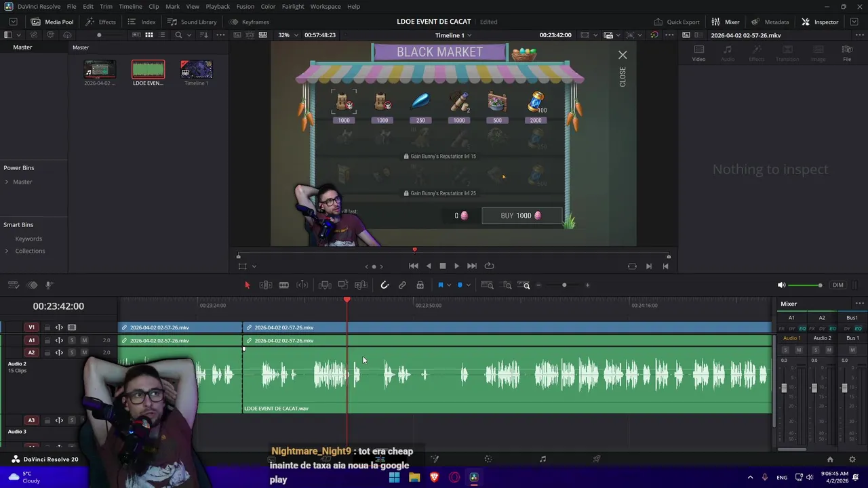
Task: Stop playback in viewer
Action: tap(443, 266)
